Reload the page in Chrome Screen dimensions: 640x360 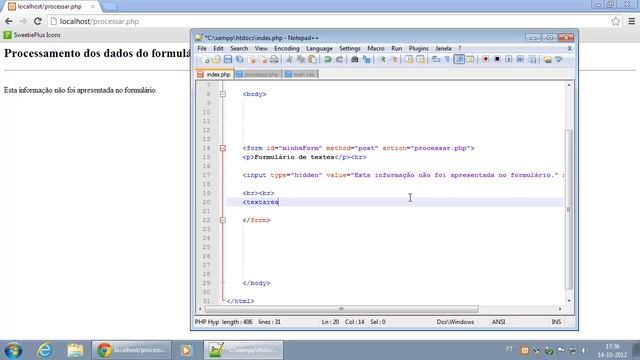pos(38,21)
